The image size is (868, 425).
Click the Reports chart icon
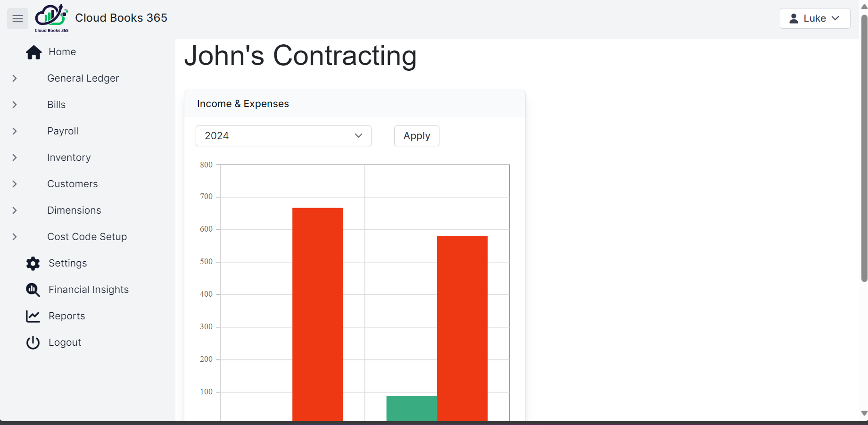click(33, 316)
